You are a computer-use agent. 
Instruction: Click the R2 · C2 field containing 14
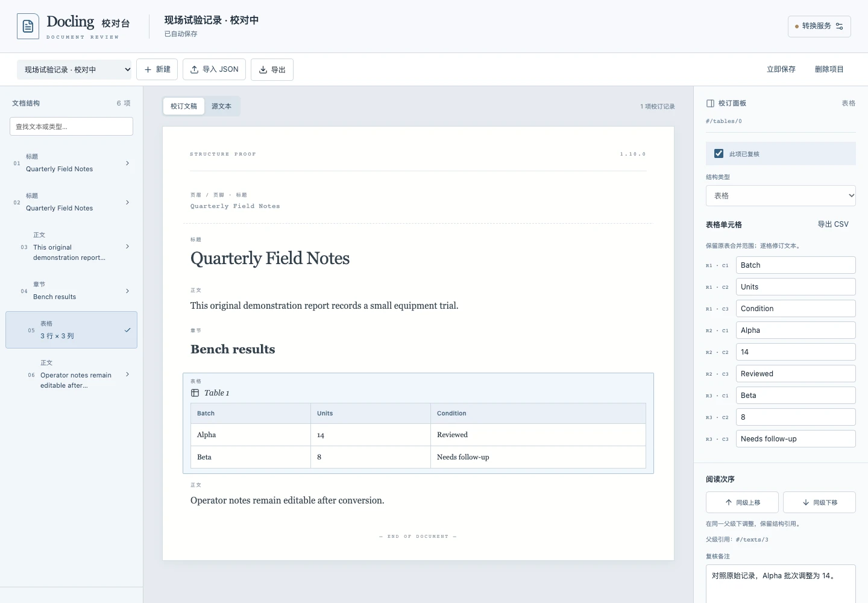pyautogui.click(x=796, y=352)
